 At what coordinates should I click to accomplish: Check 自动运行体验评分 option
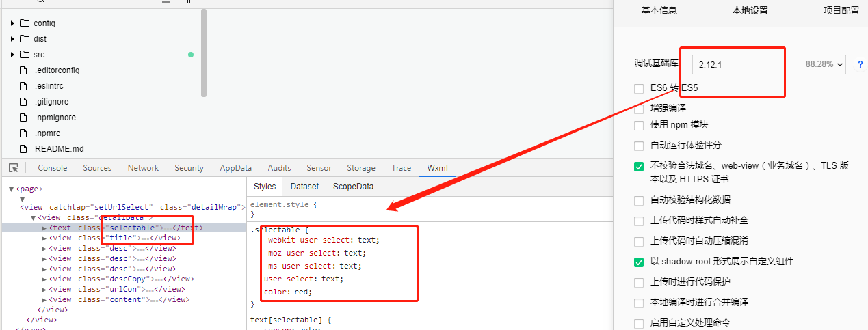pyautogui.click(x=639, y=146)
